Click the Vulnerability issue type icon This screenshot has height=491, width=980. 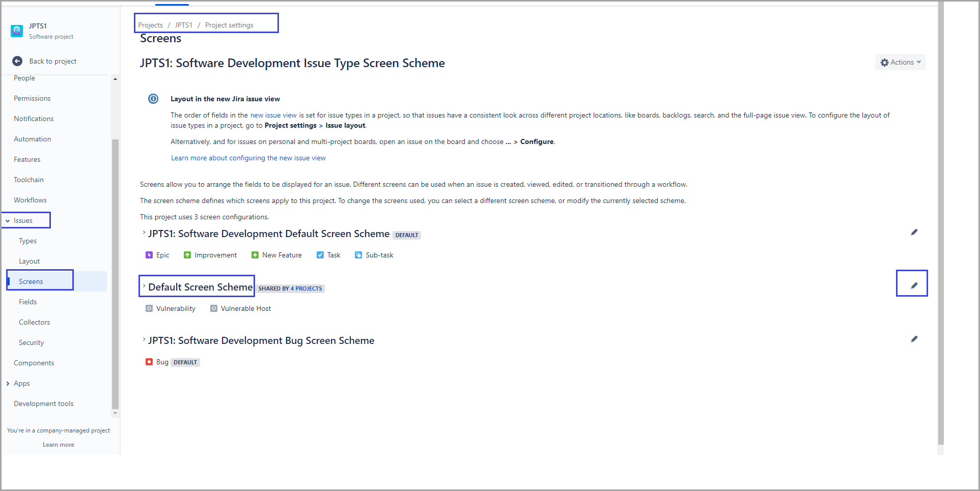[149, 308]
